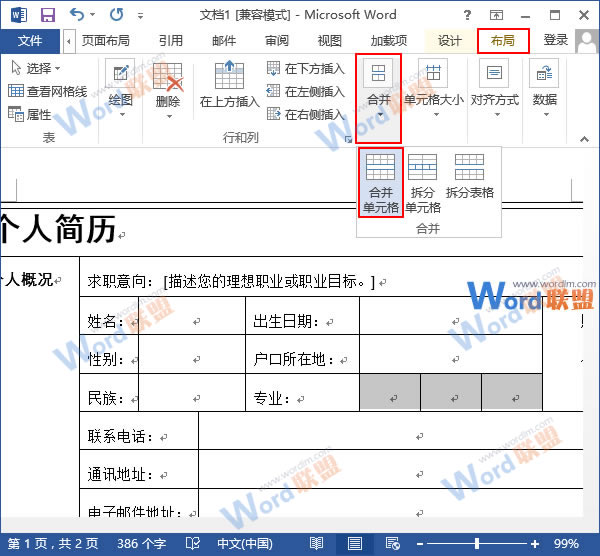Click the zoom slider handle
Viewport: 600px width, 556px height.
coord(476,544)
